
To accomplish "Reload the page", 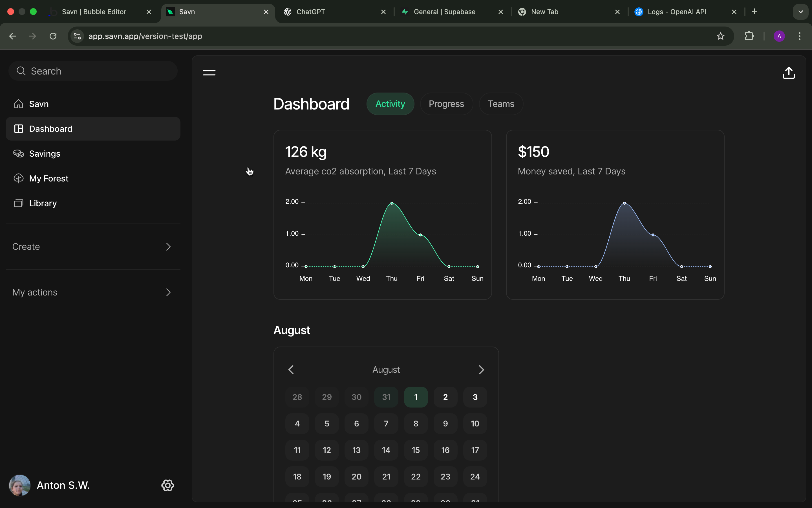I will pos(53,36).
